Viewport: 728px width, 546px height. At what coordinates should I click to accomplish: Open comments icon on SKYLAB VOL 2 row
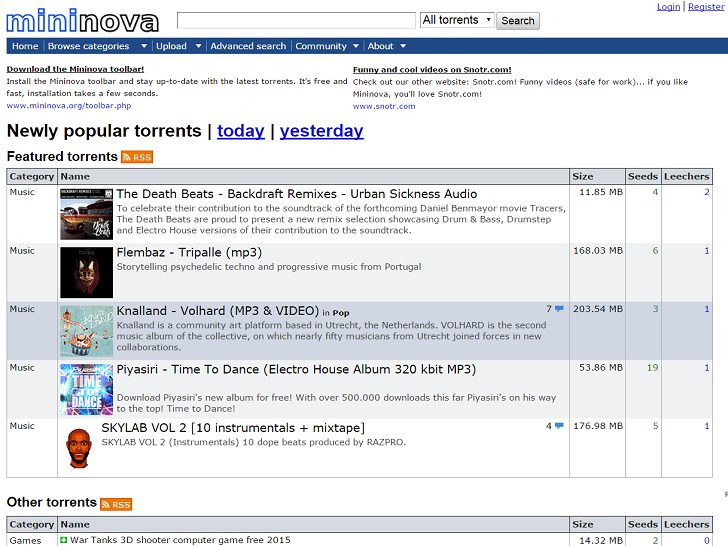(x=559, y=426)
